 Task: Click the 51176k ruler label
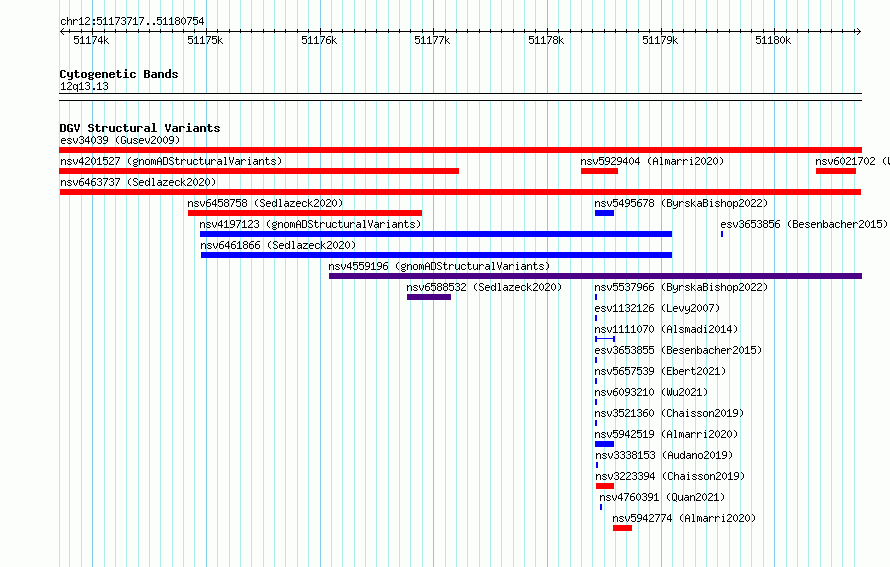(319, 40)
